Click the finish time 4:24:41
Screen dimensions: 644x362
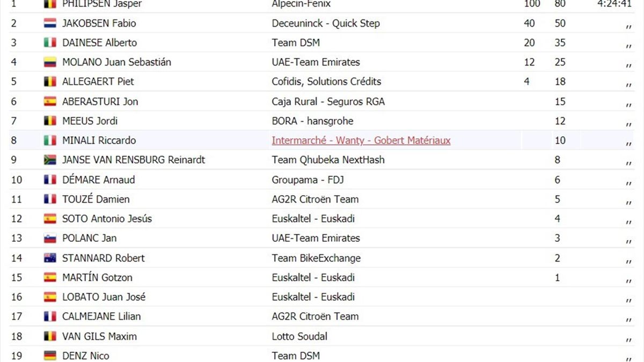[614, 4]
